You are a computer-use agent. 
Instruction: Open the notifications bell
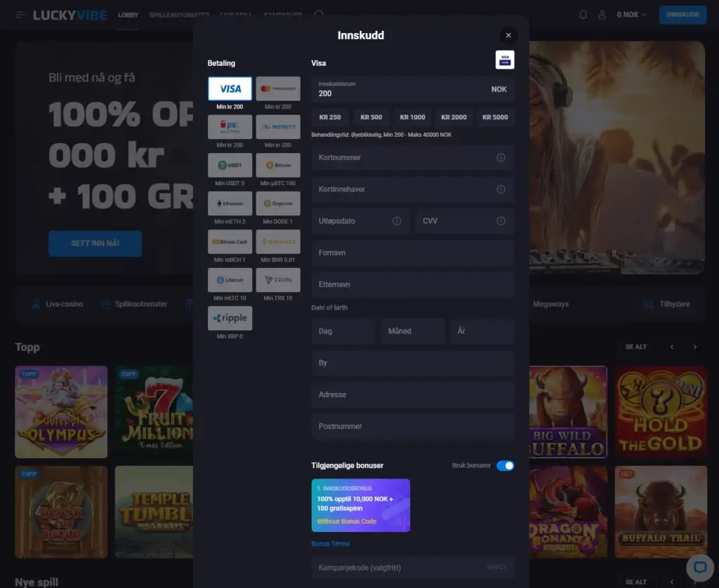coord(583,15)
